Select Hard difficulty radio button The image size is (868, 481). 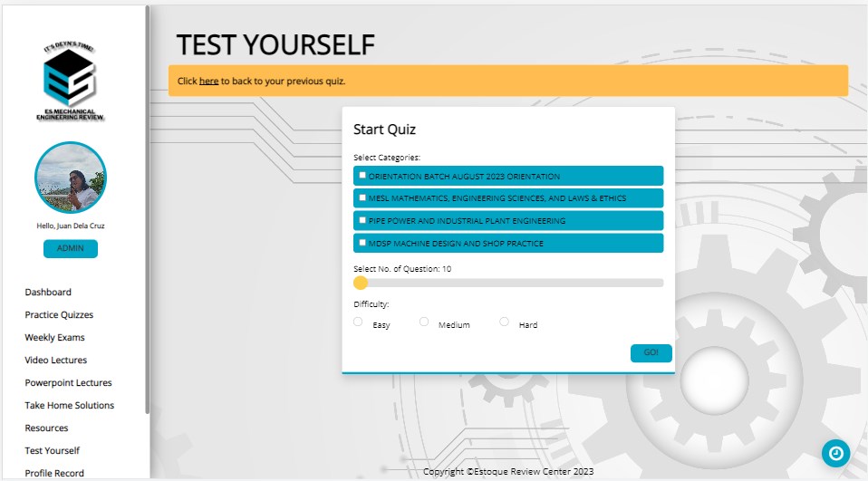[505, 322]
